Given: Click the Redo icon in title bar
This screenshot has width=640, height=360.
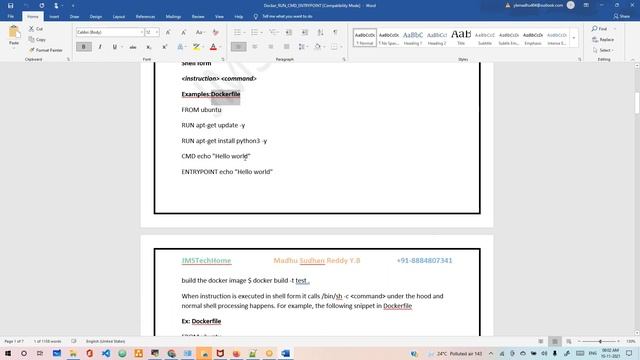Looking at the screenshot, I should click(42, 5).
